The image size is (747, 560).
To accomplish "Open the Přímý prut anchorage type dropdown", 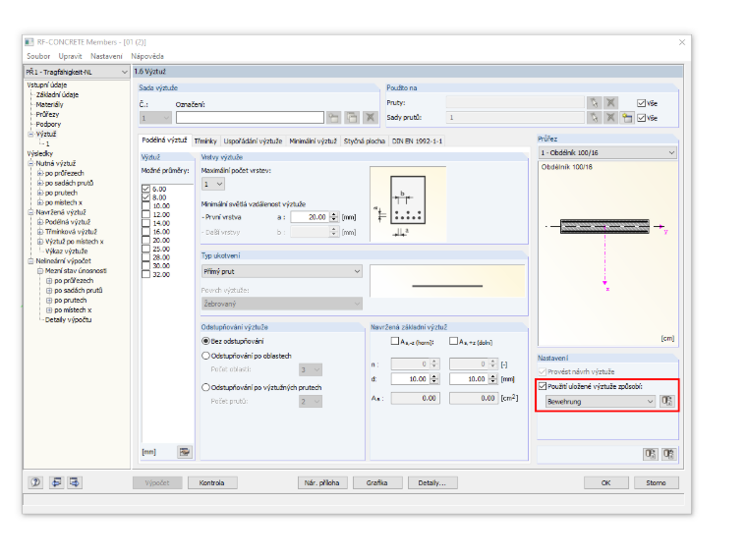I will (x=281, y=271).
